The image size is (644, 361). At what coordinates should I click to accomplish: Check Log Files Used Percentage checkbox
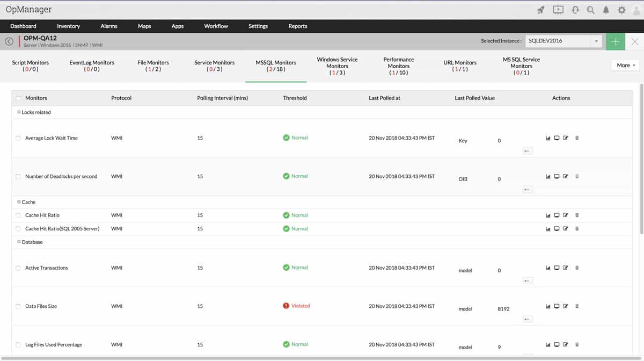(x=18, y=344)
